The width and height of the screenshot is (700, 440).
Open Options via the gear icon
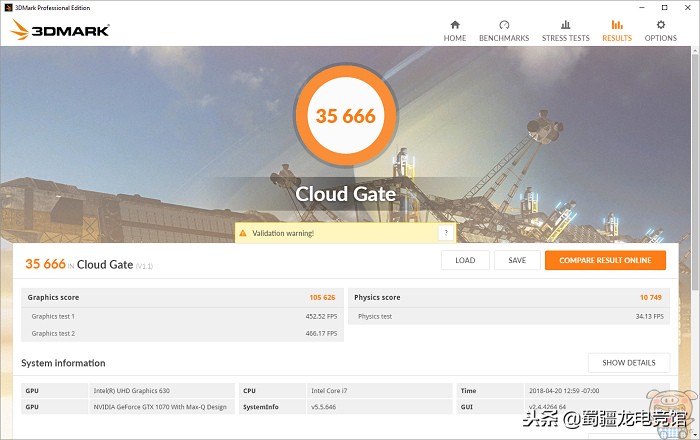coord(661,25)
